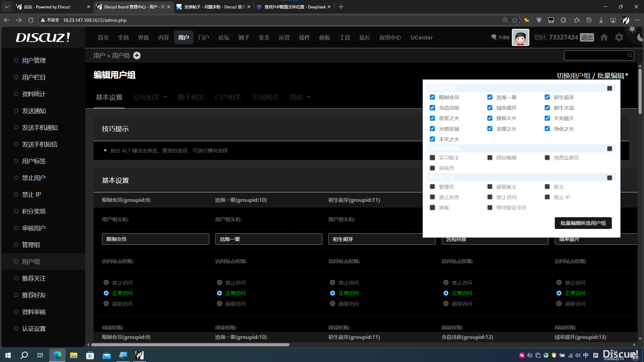Click 批量编辑所选用户组 button
This screenshot has width=644, height=362.
coord(583,223)
